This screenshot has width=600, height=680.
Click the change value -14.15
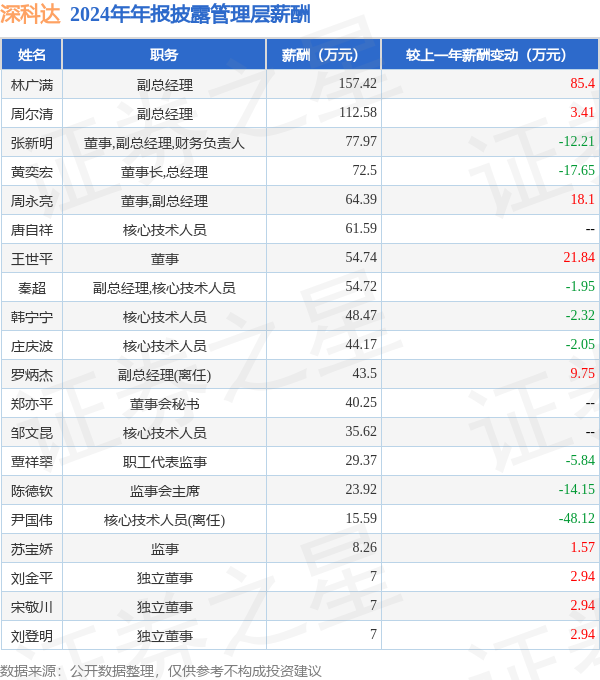point(577,489)
